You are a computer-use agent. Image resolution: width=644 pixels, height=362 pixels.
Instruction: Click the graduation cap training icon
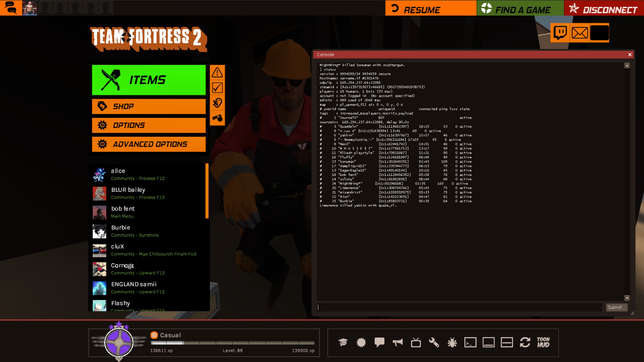coord(343,342)
